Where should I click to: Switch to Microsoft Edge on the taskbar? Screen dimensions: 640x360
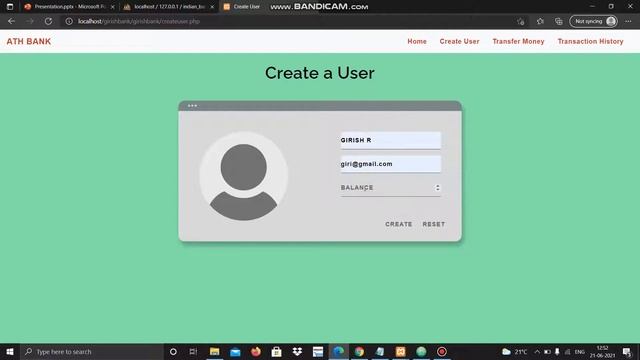338,351
